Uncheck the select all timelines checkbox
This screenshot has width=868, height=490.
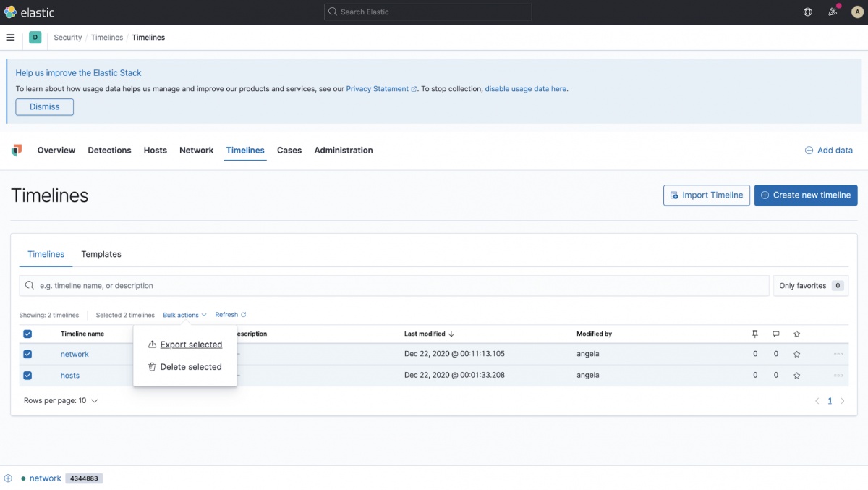(27, 334)
